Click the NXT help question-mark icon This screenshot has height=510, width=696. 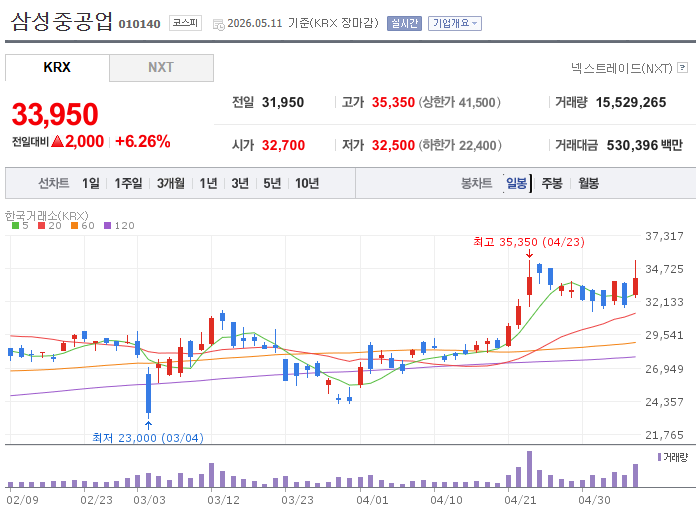[683, 68]
